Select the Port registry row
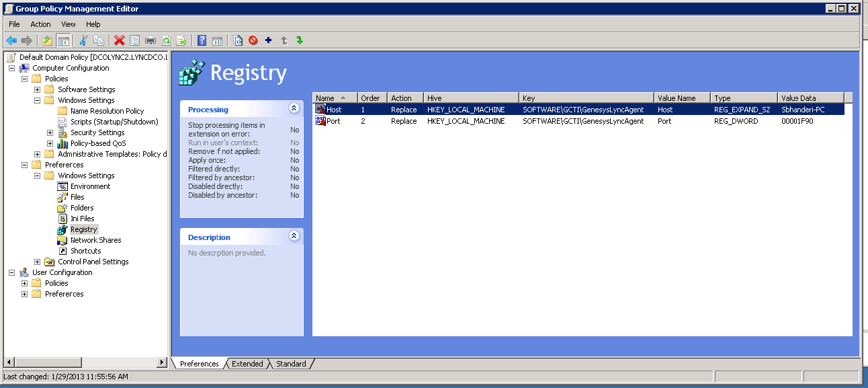This screenshot has height=388, width=868. click(x=333, y=121)
